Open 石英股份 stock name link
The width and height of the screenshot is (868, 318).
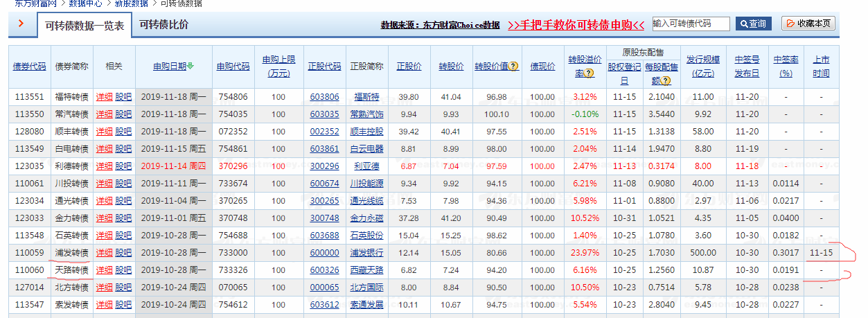pos(366,236)
